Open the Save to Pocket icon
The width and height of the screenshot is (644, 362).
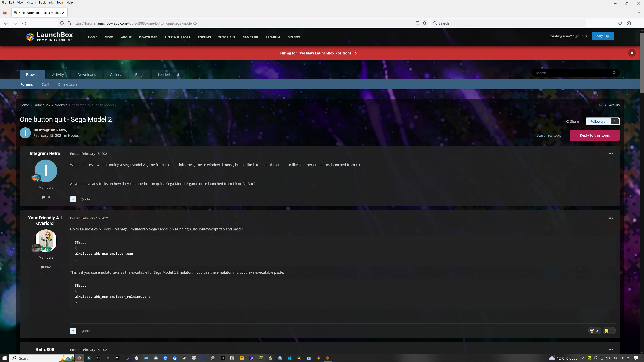tap(620, 23)
